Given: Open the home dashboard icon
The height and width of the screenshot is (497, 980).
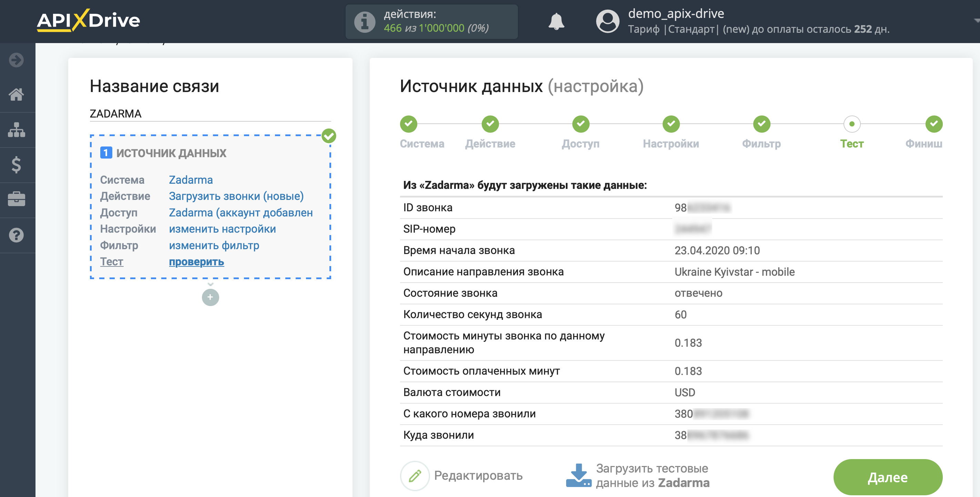Looking at the screenshot, I should tap(16, 94).
